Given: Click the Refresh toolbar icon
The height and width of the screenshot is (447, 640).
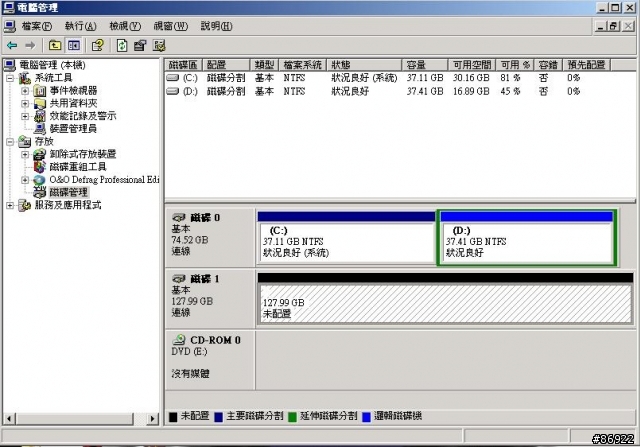Looking at the screenshot, I should pos(122,45).
